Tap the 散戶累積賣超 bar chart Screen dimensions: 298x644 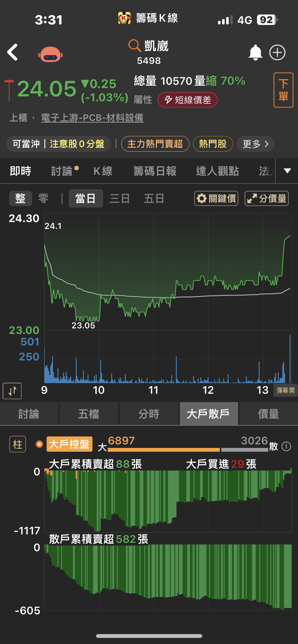click(168, 577)
